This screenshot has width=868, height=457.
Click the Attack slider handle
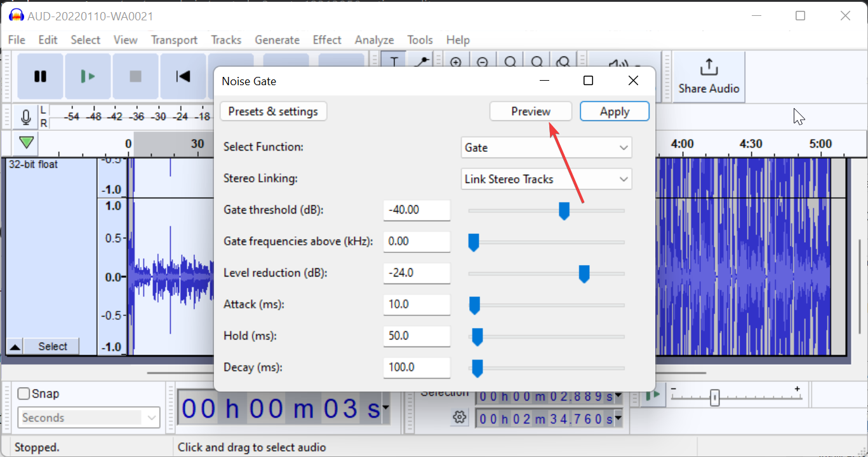pyautogui.click(x=474, y=305)
